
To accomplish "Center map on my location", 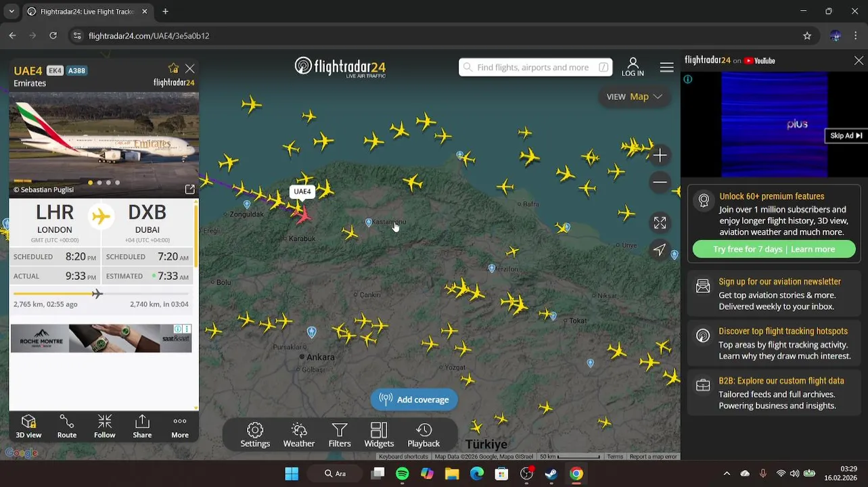I will pos(660,250).
